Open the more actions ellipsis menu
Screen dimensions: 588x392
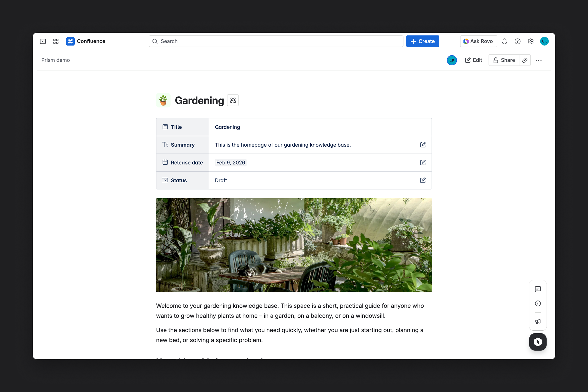[x=539, y=60]
